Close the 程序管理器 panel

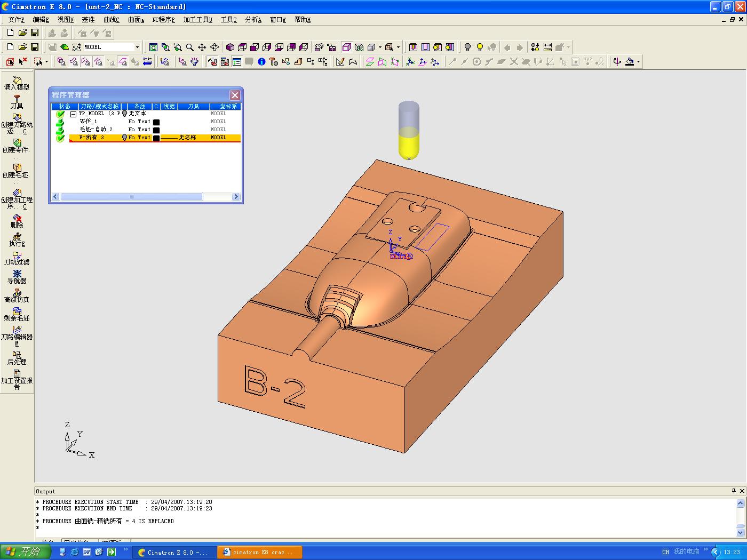[x=235, y=95]
